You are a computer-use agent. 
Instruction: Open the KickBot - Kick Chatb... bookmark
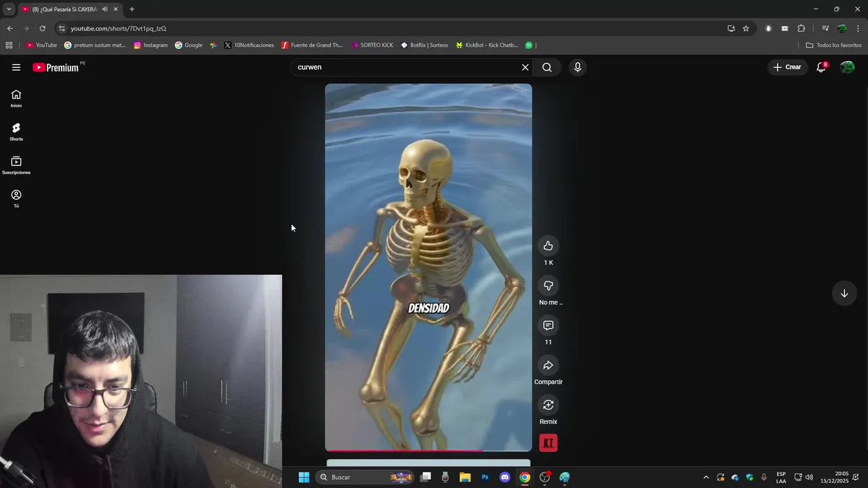click(x=487, y=45)
